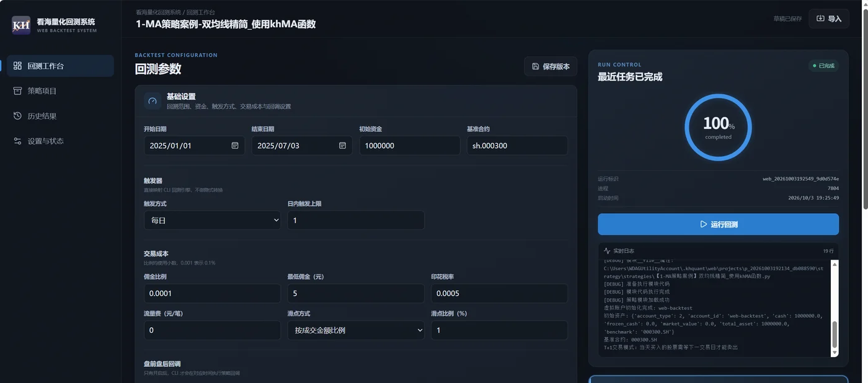Click the 保存版本 button

[551, 66]
